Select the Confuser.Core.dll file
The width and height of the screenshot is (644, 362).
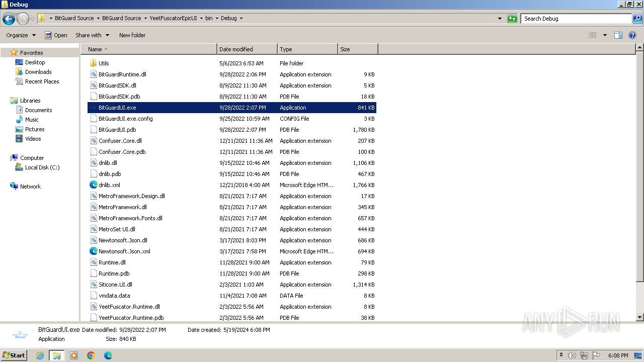[232, 141]
